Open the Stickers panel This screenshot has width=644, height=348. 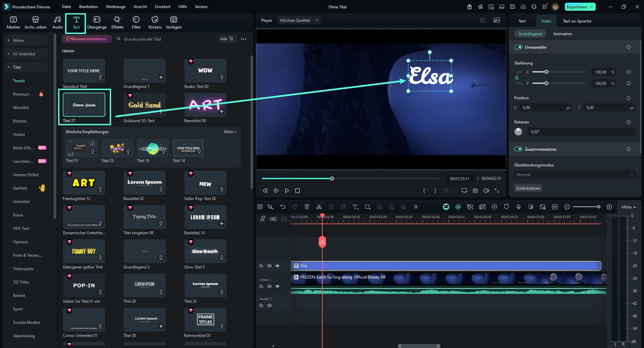[x=155, y=23]
